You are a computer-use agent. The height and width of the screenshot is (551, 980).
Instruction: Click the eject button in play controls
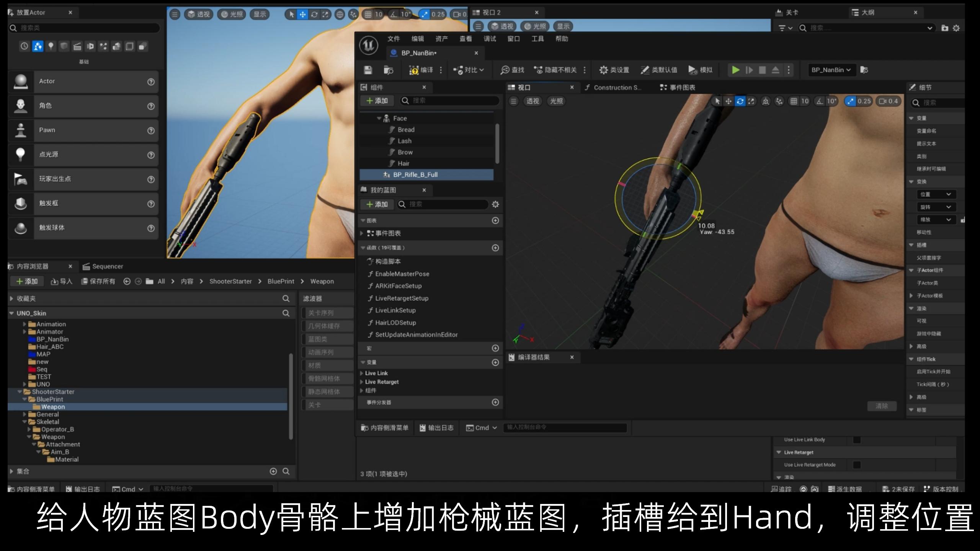[775, 70]
